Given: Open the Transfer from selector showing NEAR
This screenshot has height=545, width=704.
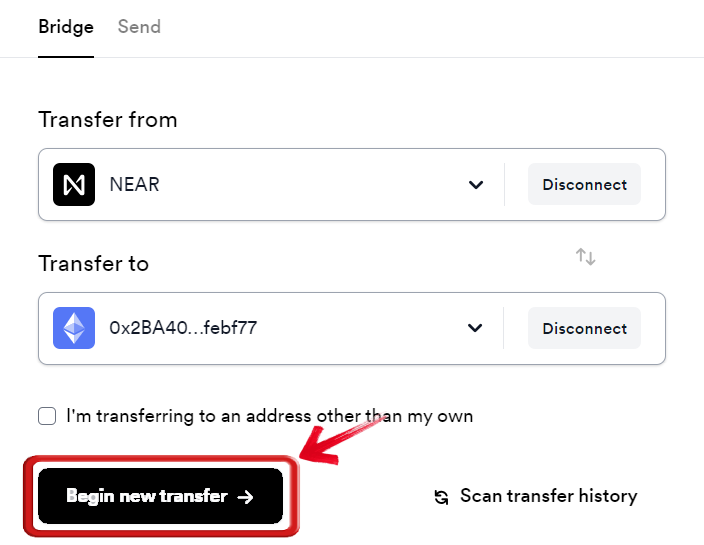Looking at the screenshot, I should tap(271, 185).
